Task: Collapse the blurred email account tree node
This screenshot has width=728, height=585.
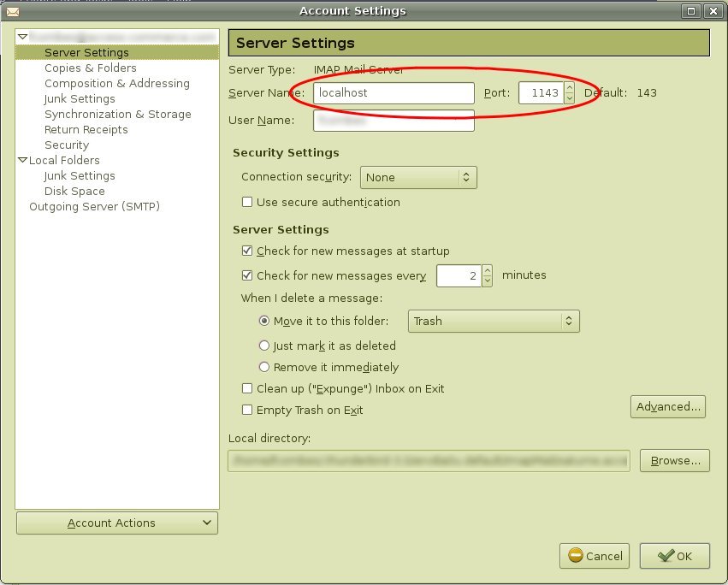Action: pyautogui.click(x=22, y=36)
